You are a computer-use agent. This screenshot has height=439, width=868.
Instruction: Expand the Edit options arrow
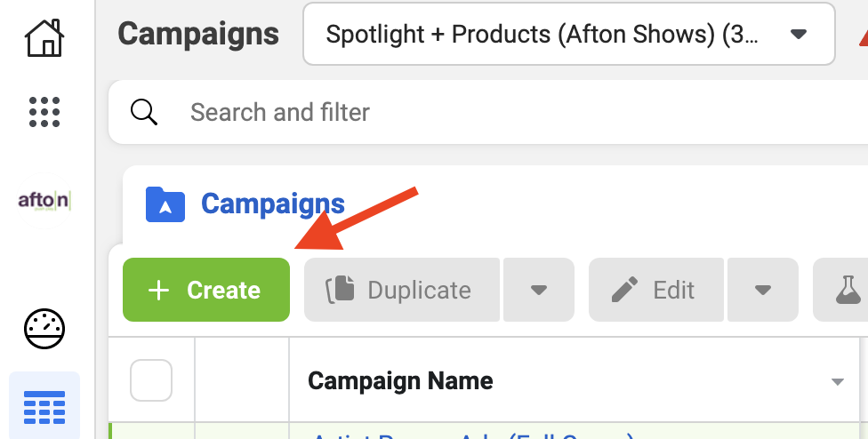[763, 290]
